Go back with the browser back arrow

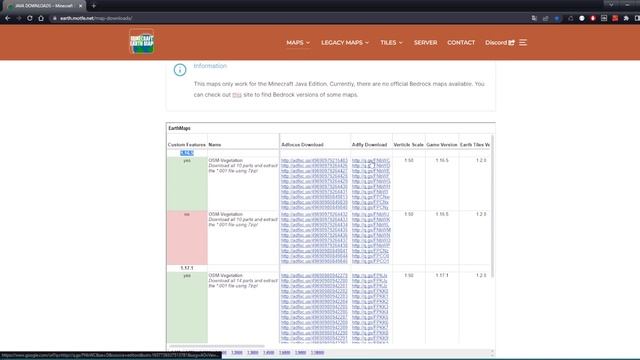(8, 18)
